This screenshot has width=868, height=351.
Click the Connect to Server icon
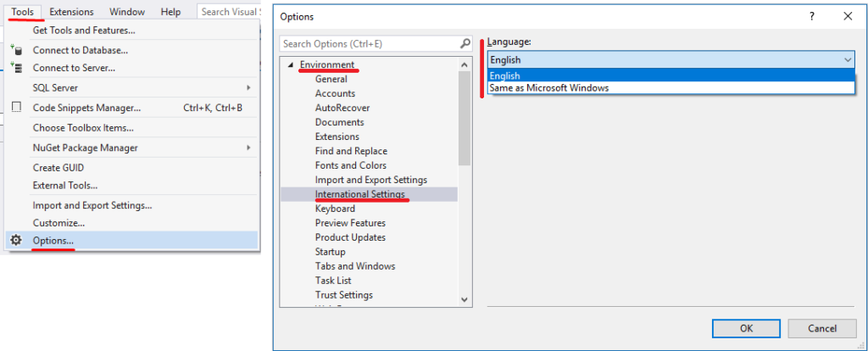click(16, 68)
